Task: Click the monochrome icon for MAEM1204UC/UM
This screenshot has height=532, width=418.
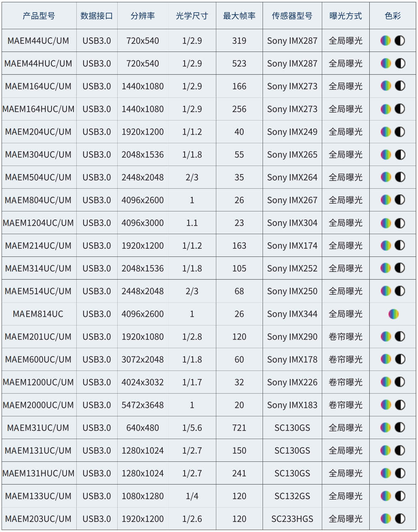Action: coord(400,223)
